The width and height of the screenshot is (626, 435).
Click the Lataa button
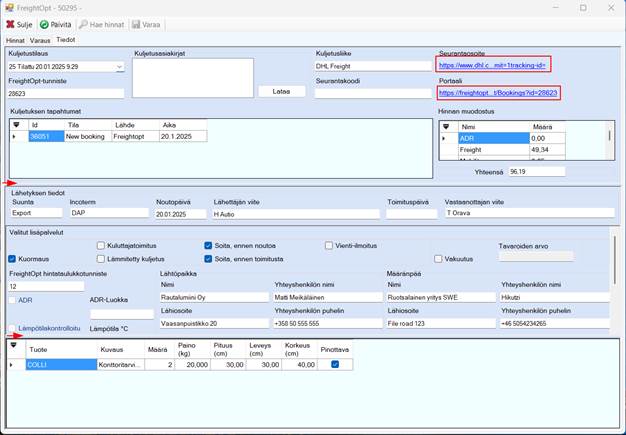(x=282, y=91)
